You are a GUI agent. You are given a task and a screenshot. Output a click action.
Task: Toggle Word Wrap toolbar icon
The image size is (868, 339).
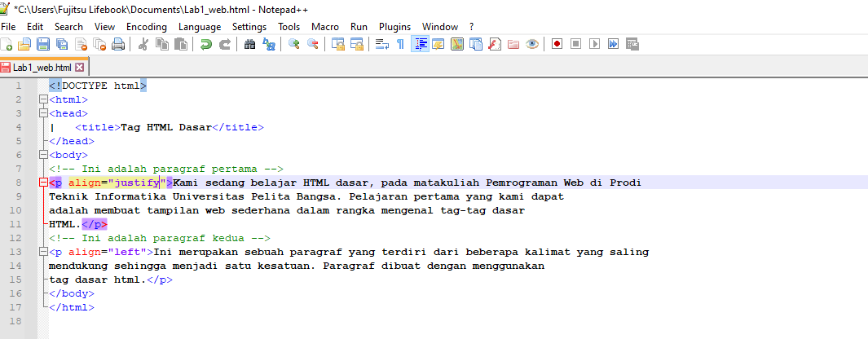382,44
